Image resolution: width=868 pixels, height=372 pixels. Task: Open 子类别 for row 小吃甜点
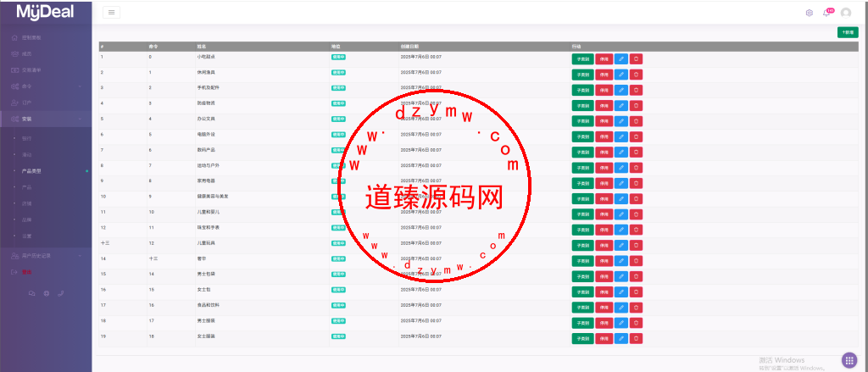pos(582,58)
